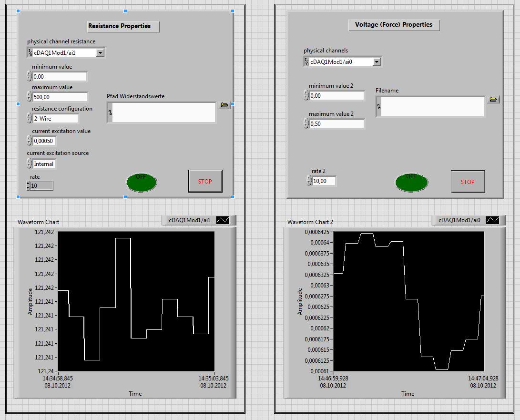520x420 pixels.
Task: Click 'resistance configuration' label
Action: (62, 109)
